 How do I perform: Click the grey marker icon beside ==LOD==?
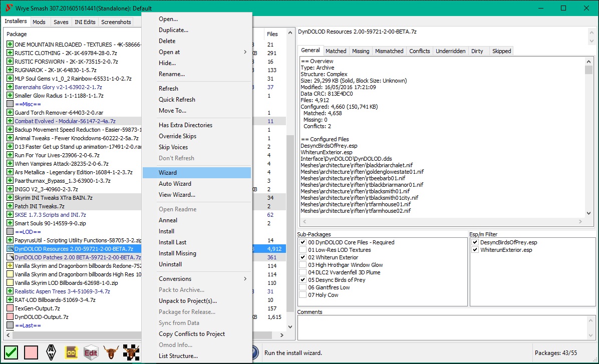point(10,231)
